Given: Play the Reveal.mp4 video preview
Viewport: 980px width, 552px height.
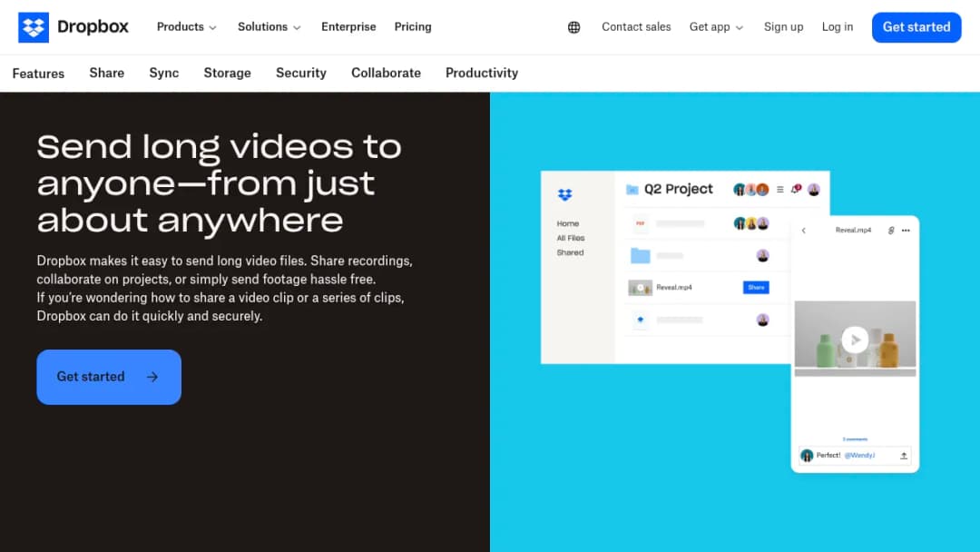Looking at the screenshot, I should click(x=855, y=340).
